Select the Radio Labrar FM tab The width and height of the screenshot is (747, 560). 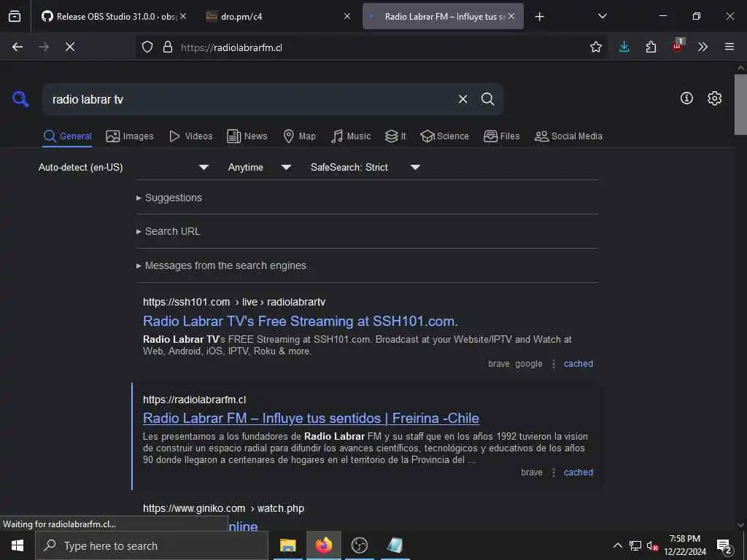point(443,16)
